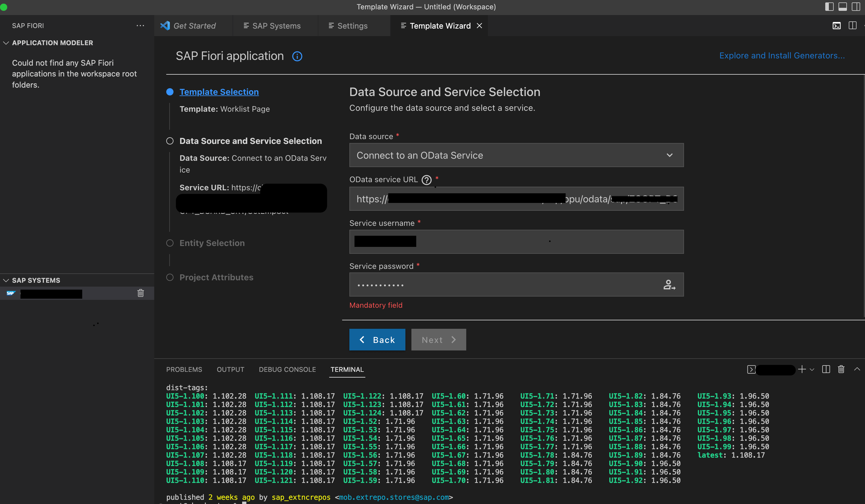The height and width of the screenshot is (504, 865).
Task: Select the Template Selection step radio
Action: (x=170, y=92)
